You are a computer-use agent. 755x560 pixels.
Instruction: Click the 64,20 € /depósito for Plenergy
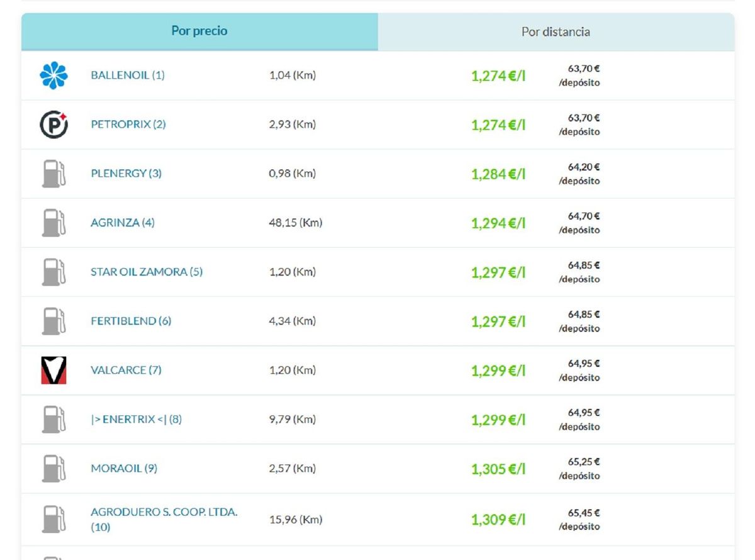coord(579,174)
